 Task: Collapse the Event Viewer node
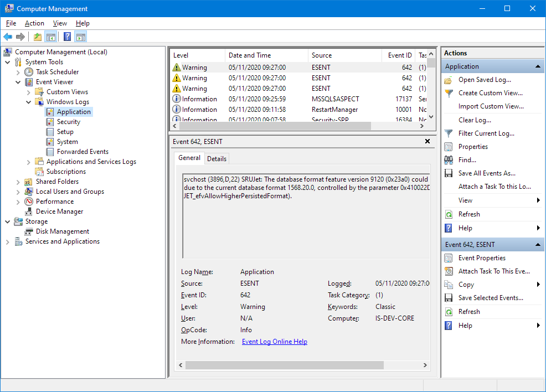(18, 82)
